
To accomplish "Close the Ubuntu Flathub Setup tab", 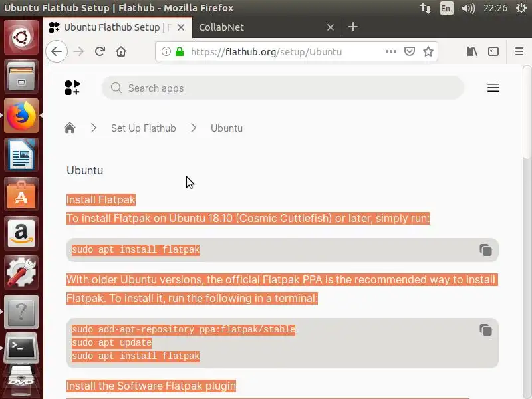I will 181,27.
